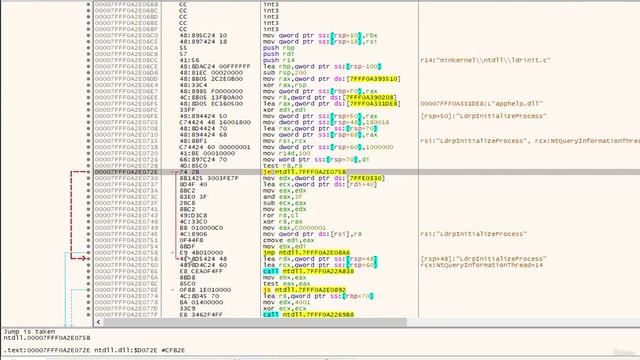640x360 pixels.
Task: Click ntdll.00007FFF0A2E075B in info box
Action: coord(47,338)
